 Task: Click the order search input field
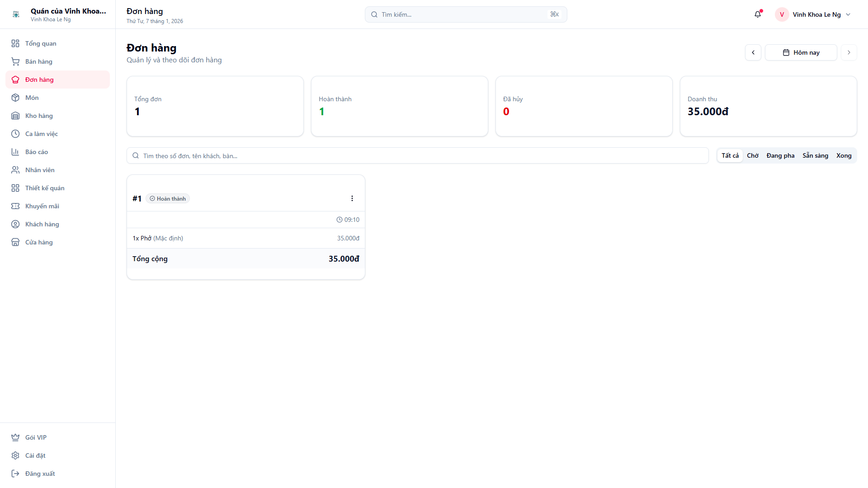click(x=316, y=155)
